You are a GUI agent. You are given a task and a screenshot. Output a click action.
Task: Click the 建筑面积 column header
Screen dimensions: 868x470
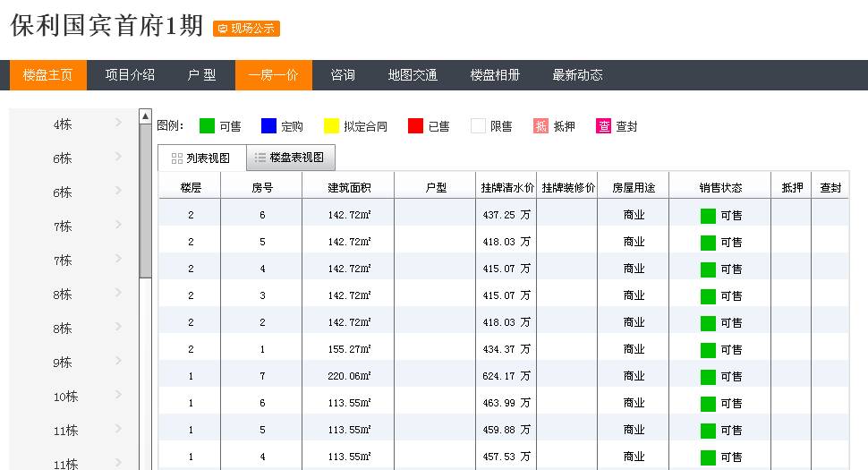(349, 188)
